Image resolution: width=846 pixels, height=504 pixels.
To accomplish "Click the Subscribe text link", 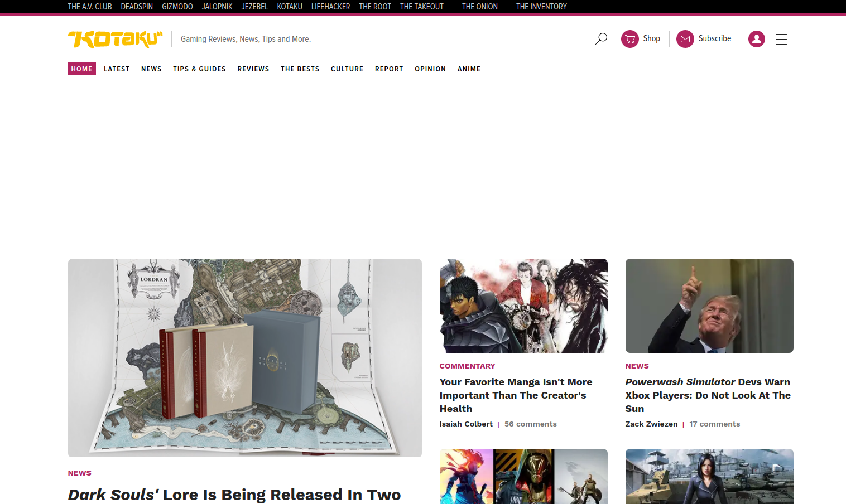I will pos(715,38).
